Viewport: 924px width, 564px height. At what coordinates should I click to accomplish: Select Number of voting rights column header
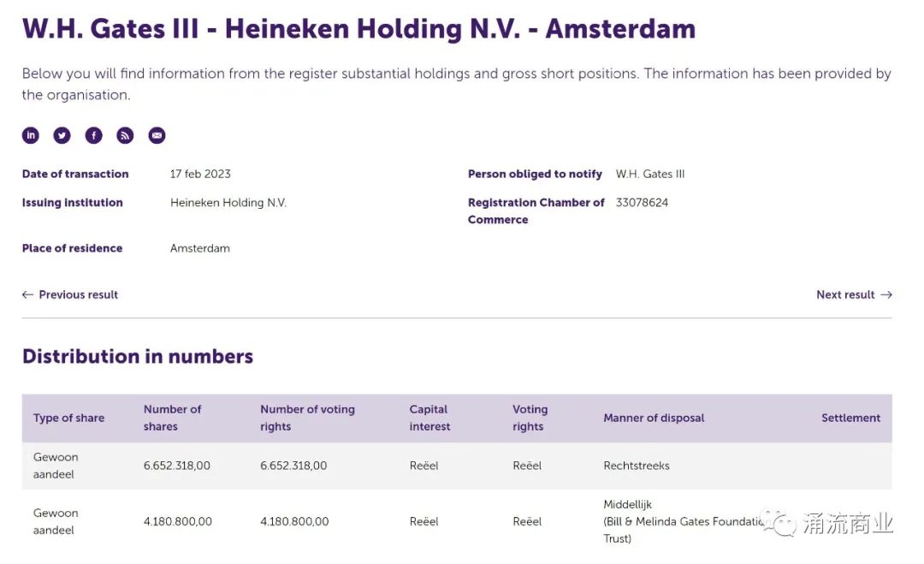point(307,419)
